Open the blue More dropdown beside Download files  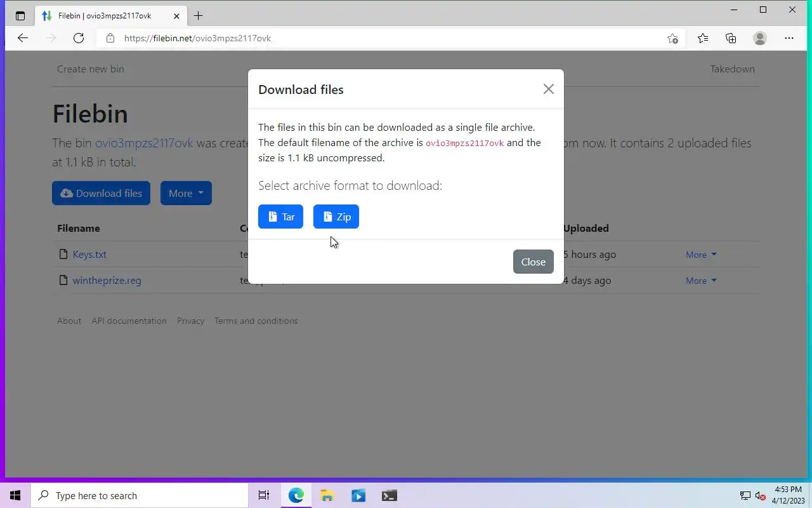tap(186, 193)
